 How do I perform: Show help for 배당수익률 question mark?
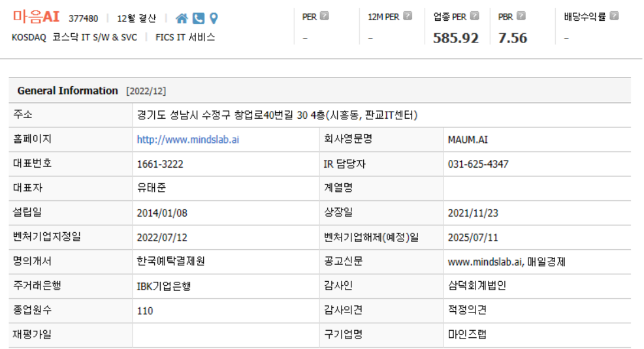[x=614, y=16]
